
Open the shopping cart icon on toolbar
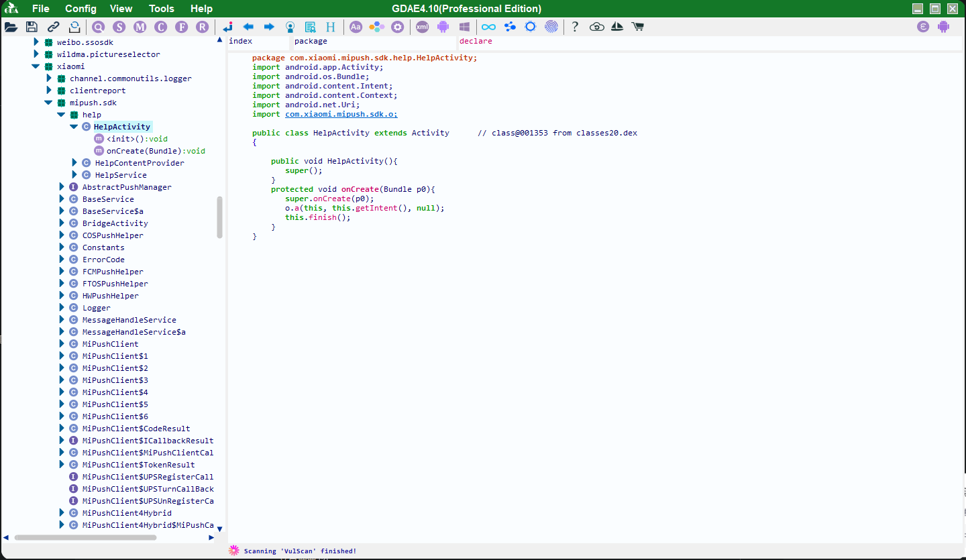click(x=638, y=27)
